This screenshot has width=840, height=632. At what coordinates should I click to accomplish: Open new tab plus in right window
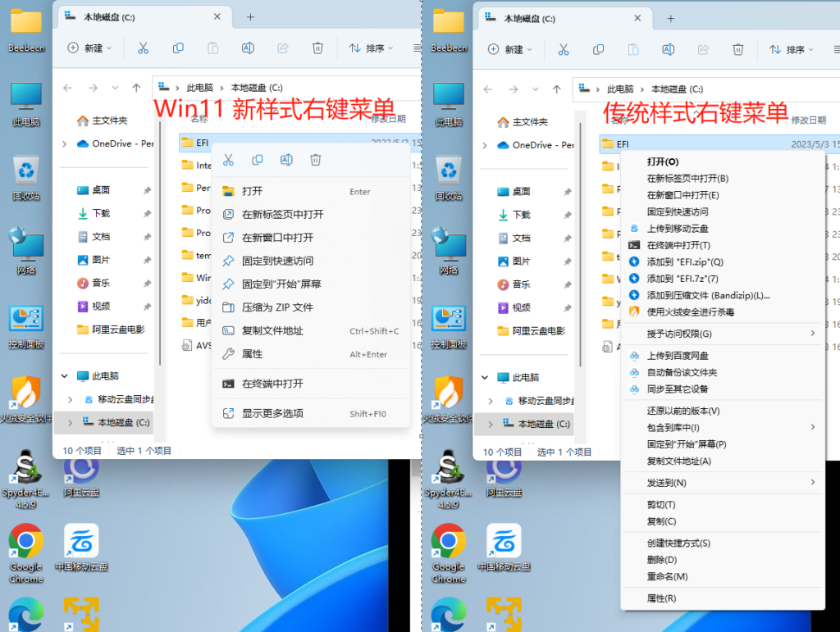point(671,19)
